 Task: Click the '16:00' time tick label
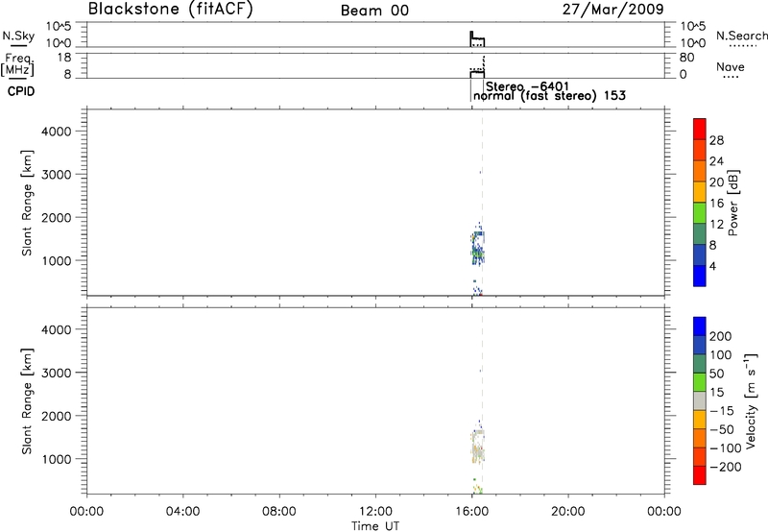pos(471,512)
